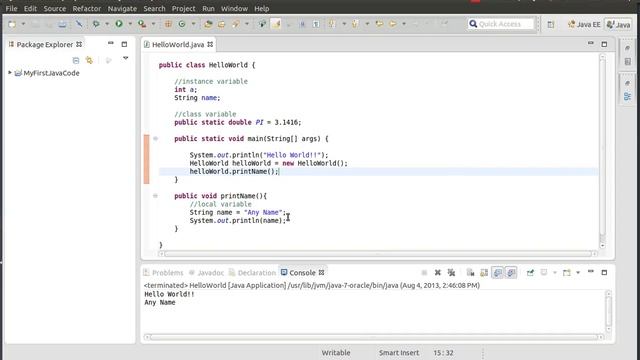Toggle Show Console on Standard Out
The height and width of the screenshot is (360, 640).
tap(498, 273)
